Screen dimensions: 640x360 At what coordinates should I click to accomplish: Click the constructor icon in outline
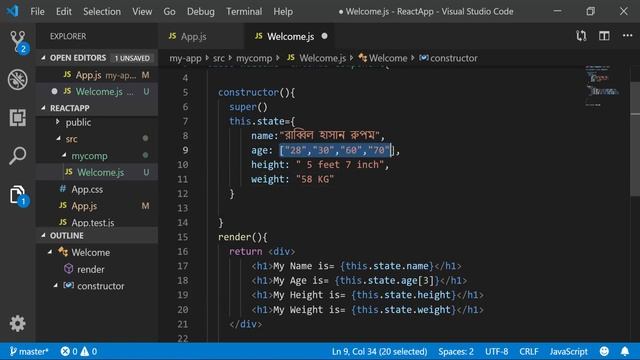[68, 285]
